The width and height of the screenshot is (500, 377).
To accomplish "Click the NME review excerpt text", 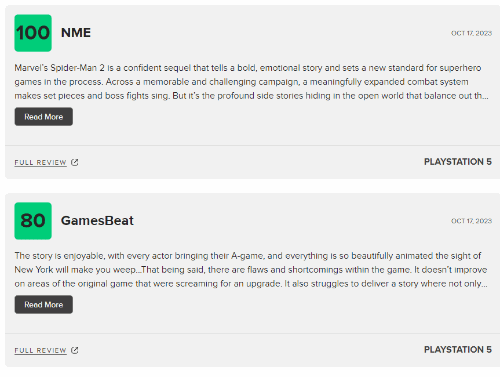I will [251, 82].
